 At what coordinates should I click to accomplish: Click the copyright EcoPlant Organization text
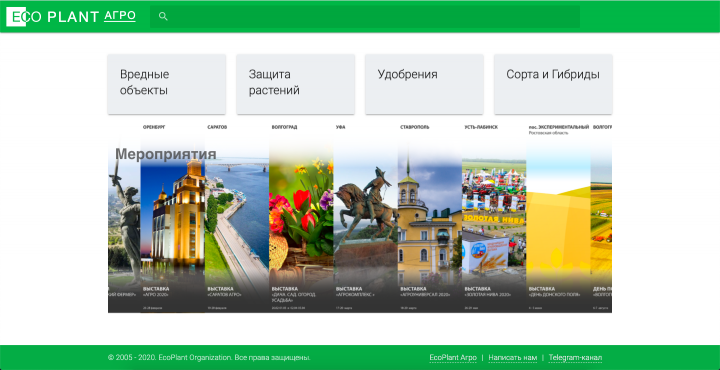coord(209,358)
